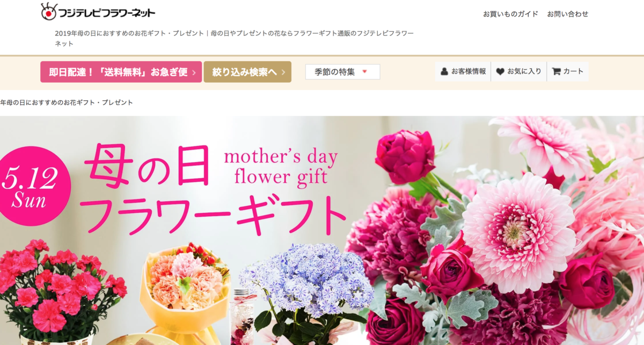
Task: Open customer info via person icon
Action: coord(444,71)
